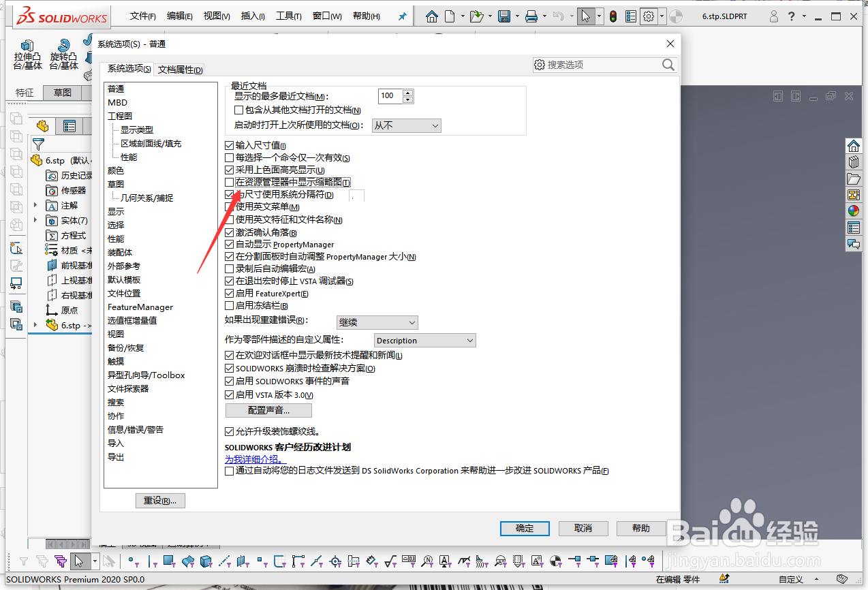
Task: Open the Appearances color ball icon in task pane
Action: [x=854, y=211]
